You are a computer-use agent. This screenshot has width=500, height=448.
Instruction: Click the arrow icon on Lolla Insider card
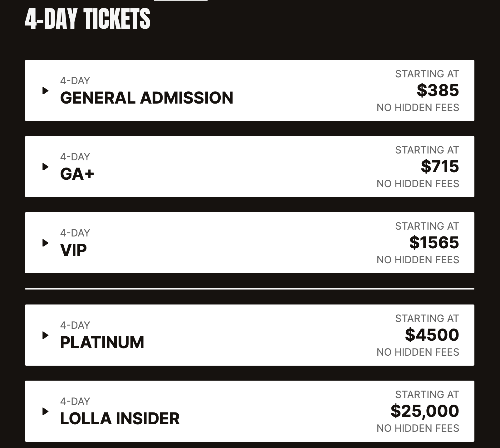[x=46, y=411]
